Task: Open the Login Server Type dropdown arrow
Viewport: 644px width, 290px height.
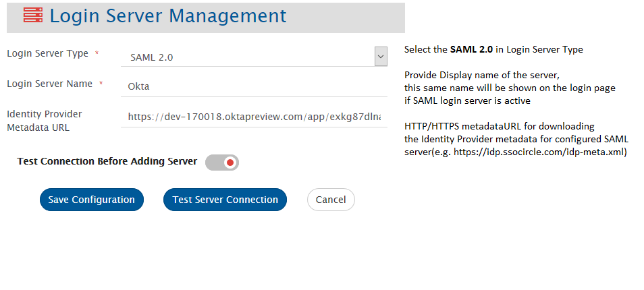Action: coord(381,57)
